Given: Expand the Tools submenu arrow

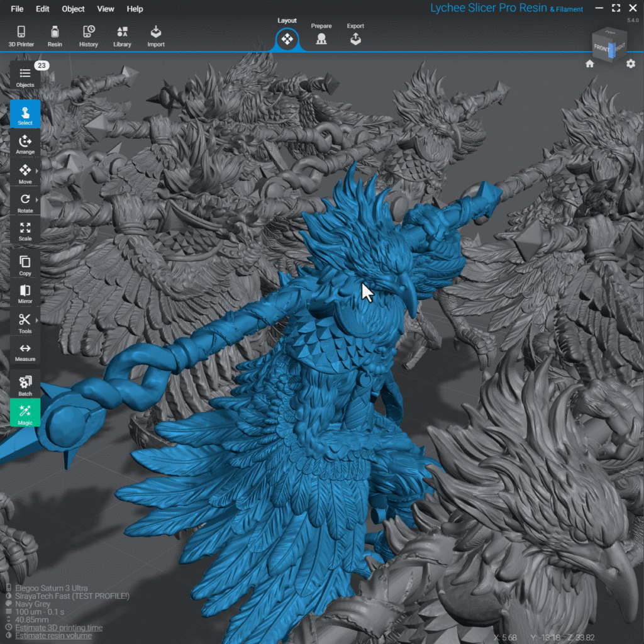Looking at the screenshot, I should coord(37,321).
